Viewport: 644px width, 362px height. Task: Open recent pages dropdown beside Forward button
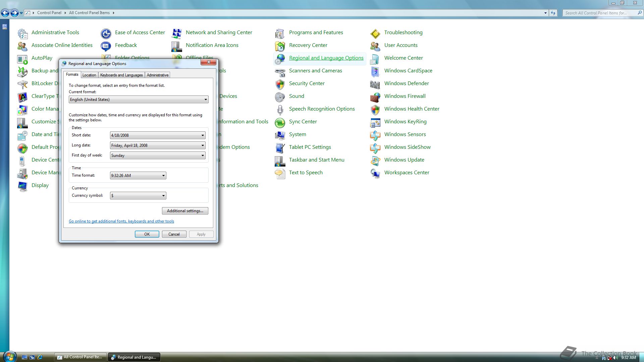click(x=21, y=13)
